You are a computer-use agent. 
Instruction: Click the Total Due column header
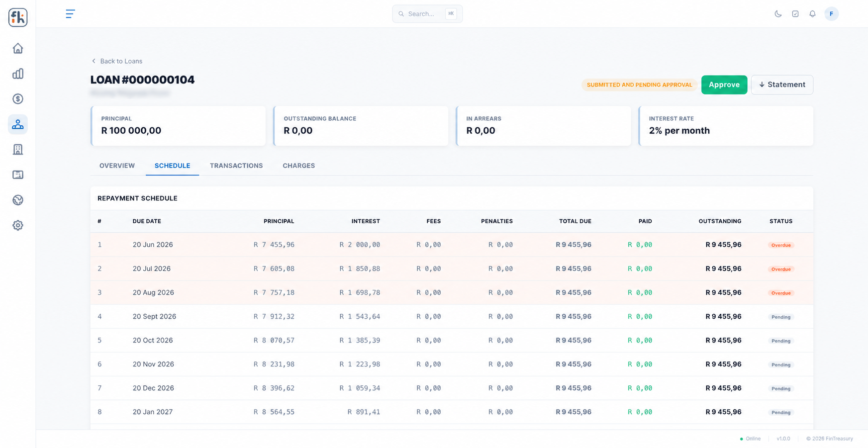click(x=575, y=221)
